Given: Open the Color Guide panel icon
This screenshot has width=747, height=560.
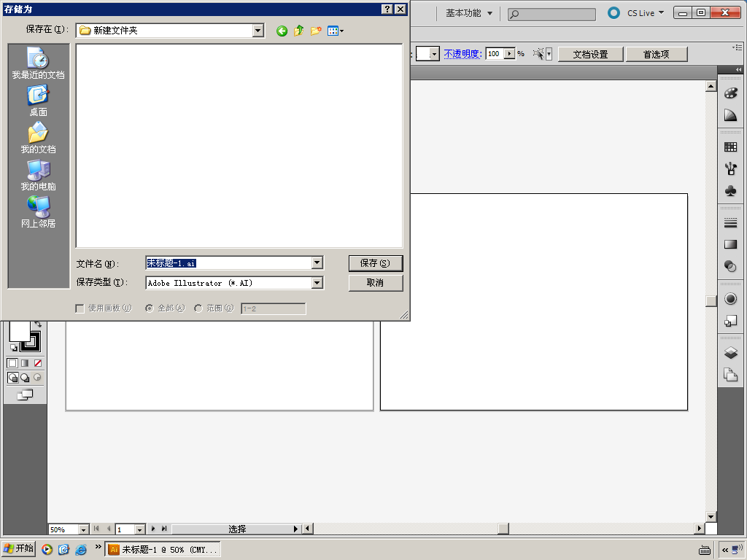Looking at the screenshot, I should tap(730, 114).
